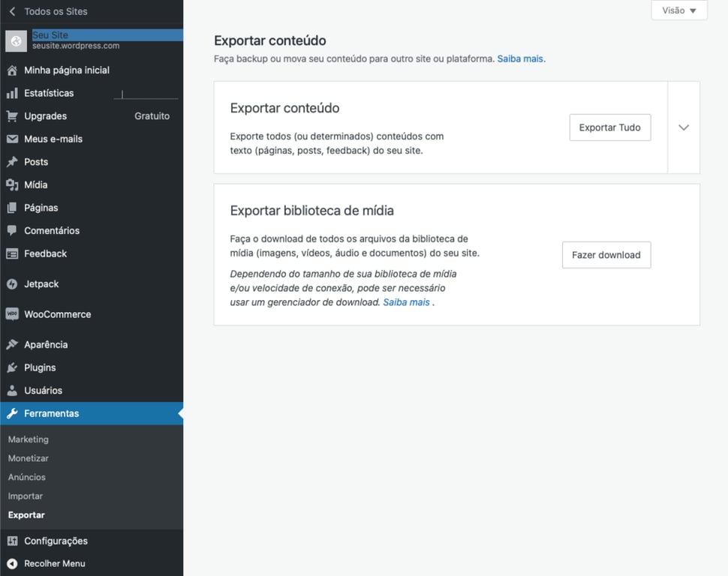Open WooCommerce from its sidebar icon

(13, 313)
